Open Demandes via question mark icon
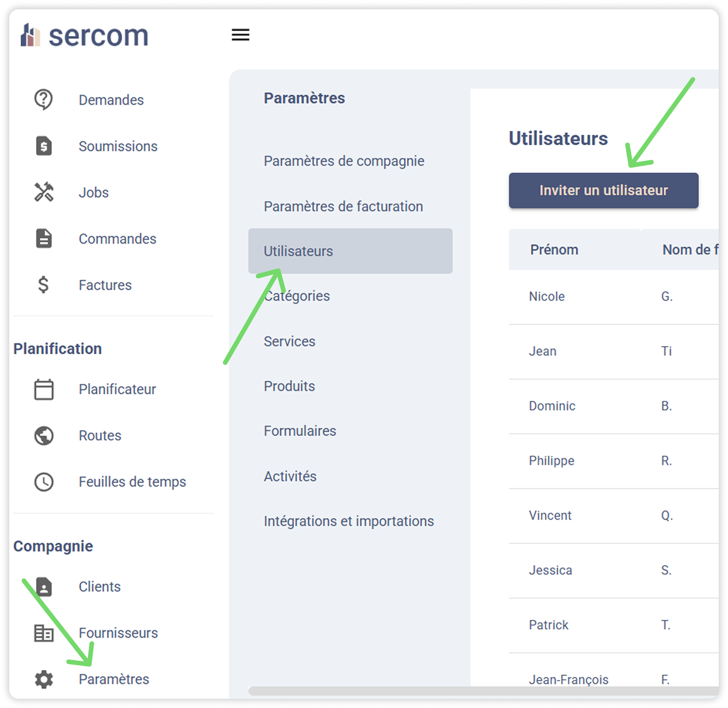 pyautogui.click(x=44, y=99)
